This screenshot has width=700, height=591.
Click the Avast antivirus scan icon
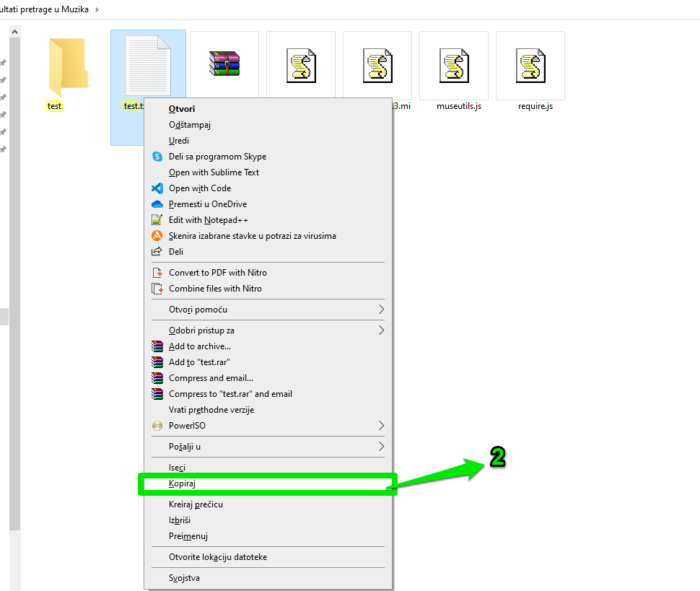[x=157, y=236]
